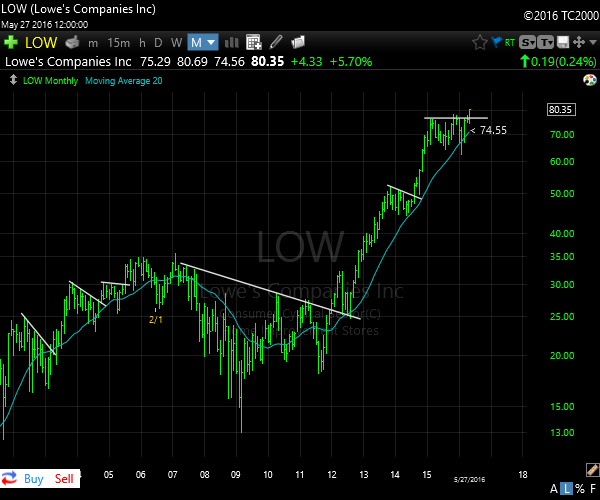Switch chart to Weekly 'W' timeframe

(x=176, y=43)
